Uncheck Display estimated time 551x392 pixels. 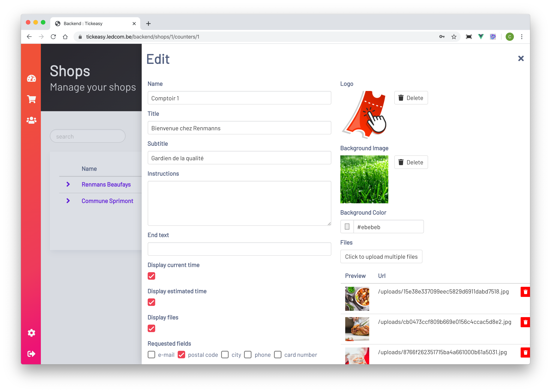click(151, 302)
